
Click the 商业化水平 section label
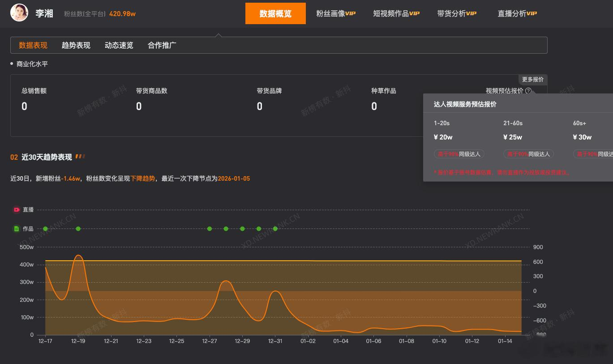32,64
